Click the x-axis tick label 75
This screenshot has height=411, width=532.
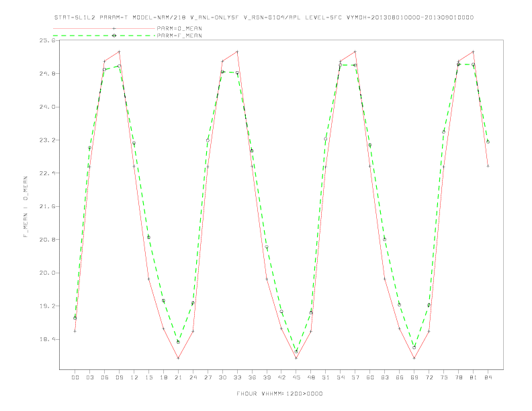coord(444,377)
